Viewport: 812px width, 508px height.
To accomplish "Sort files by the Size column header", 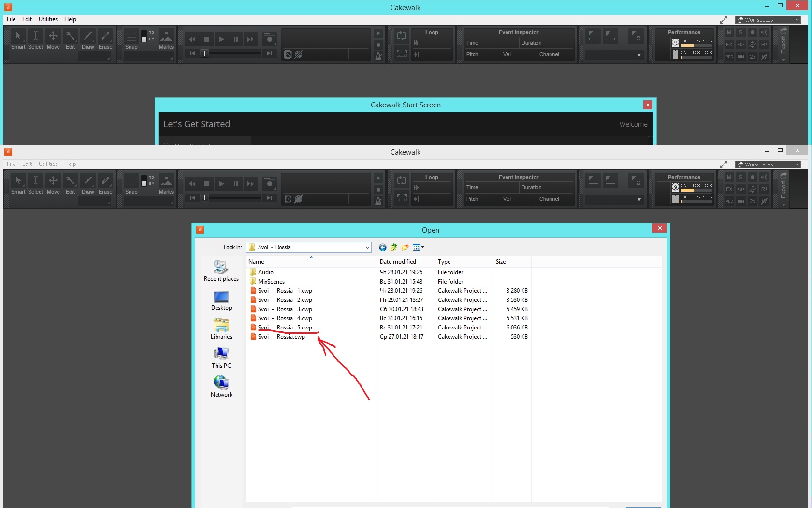I will pyautogui.click(x=512, y=262).
